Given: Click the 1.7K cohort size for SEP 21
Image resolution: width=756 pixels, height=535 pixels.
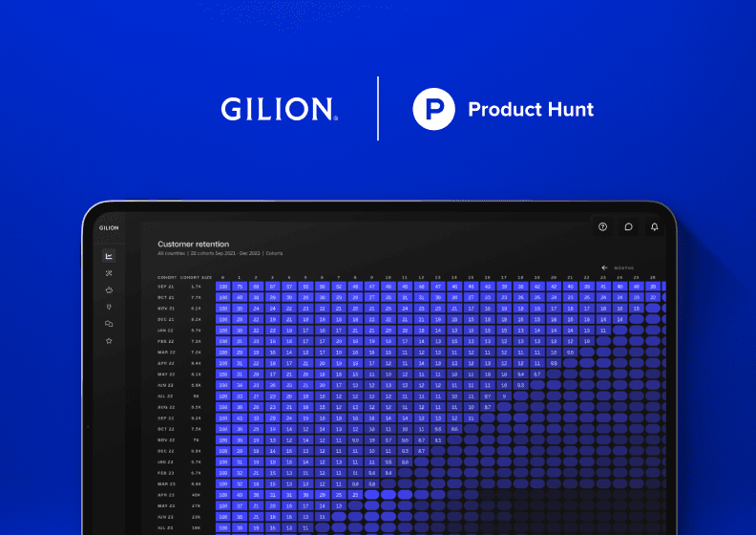Looking at the screenshot, I should 197,287.
